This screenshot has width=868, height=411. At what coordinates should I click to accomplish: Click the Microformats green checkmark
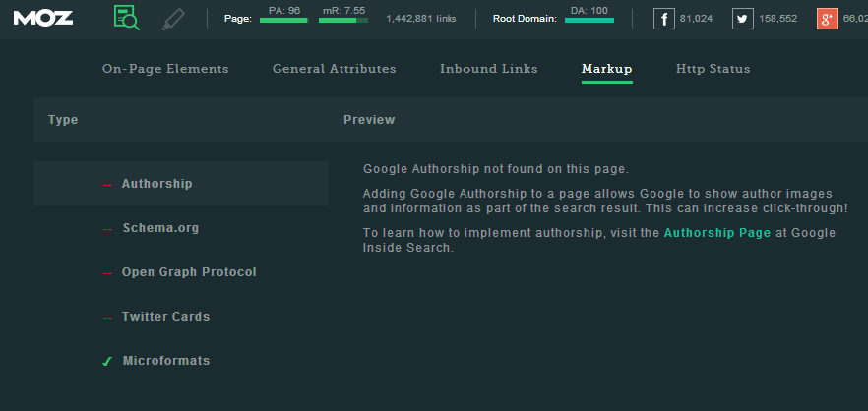tap(107, 361)
